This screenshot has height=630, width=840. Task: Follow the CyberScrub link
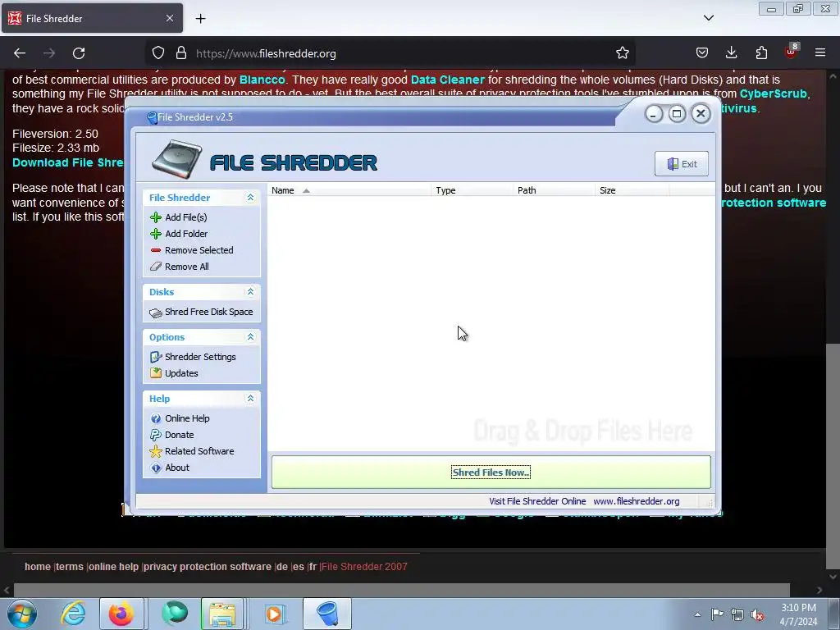[773, 94]
